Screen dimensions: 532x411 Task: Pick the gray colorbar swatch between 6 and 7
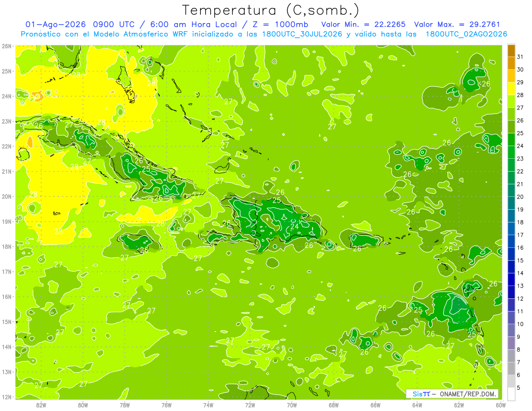point(511,368)
